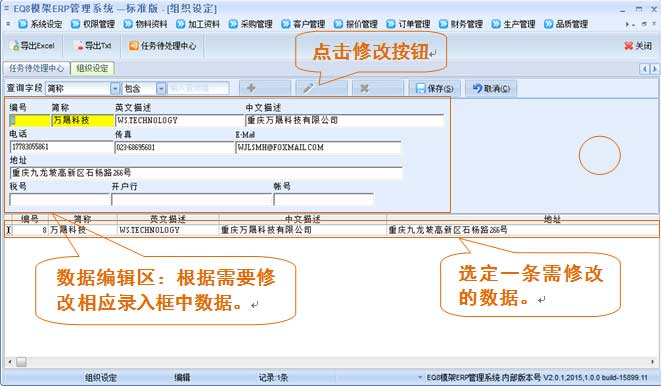Open the 系统设定 menu

40,24
